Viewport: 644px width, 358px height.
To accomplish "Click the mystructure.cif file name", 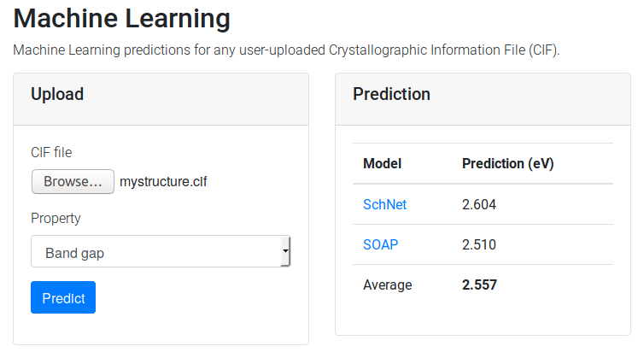I will (x=163, y=181).
